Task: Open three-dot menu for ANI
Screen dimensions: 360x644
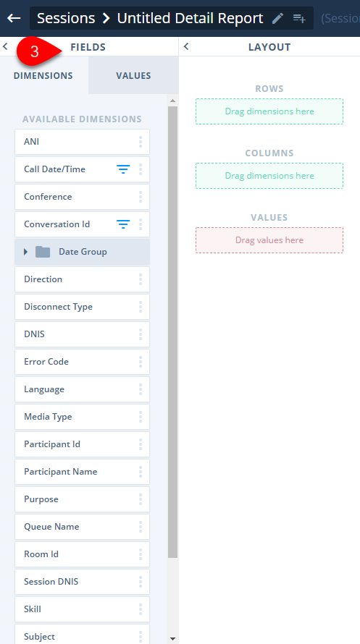Action: pos(141,142)
